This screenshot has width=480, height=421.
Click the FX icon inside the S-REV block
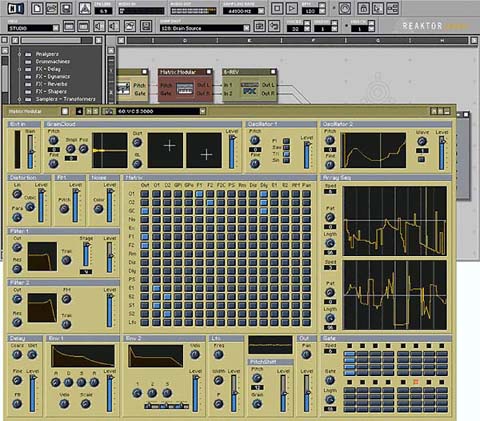click(x=249, y=89)
